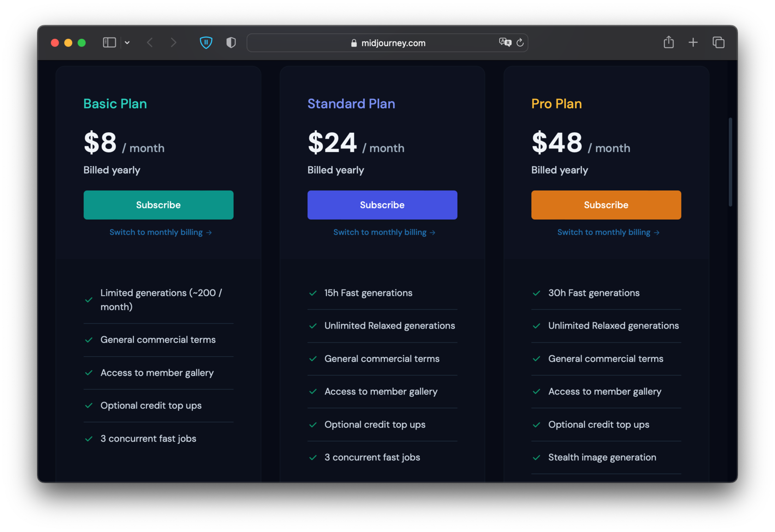Click the Standard Plan heading
775x532 pixels.
(x=351, y=104)
